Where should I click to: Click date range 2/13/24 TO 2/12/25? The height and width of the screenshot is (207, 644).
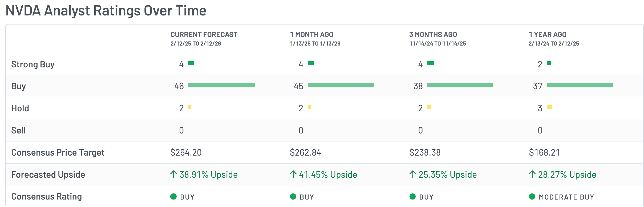pos(554,44)
